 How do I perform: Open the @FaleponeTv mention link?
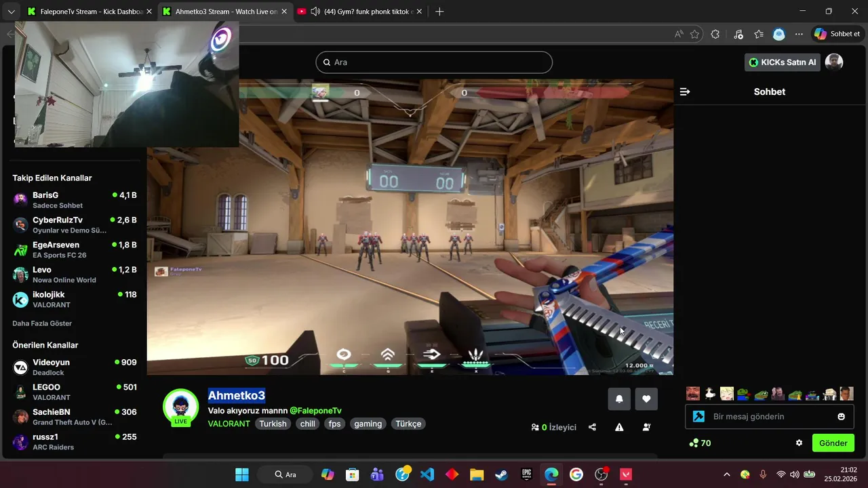click(x=315, y=411)
